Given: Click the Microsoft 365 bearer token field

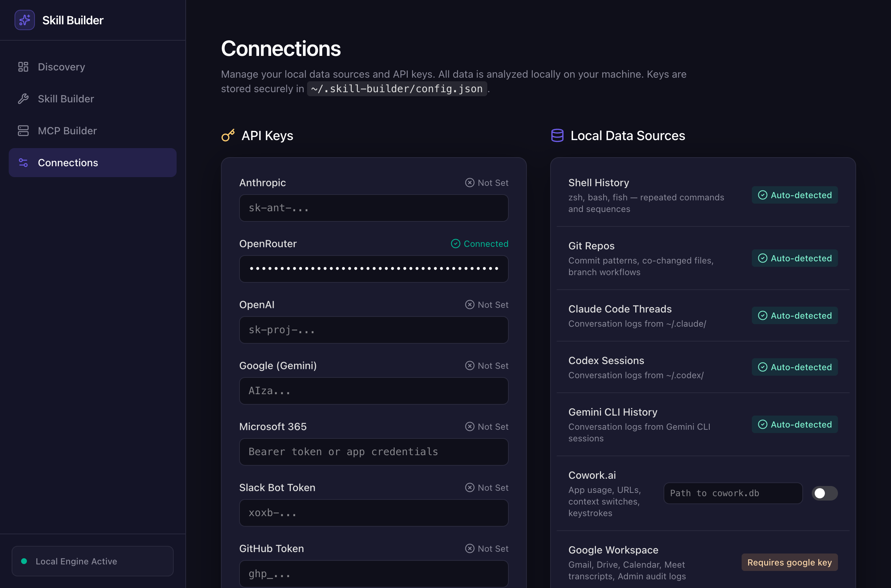Looking at the screenshot, I should click(x=374, y=452).
